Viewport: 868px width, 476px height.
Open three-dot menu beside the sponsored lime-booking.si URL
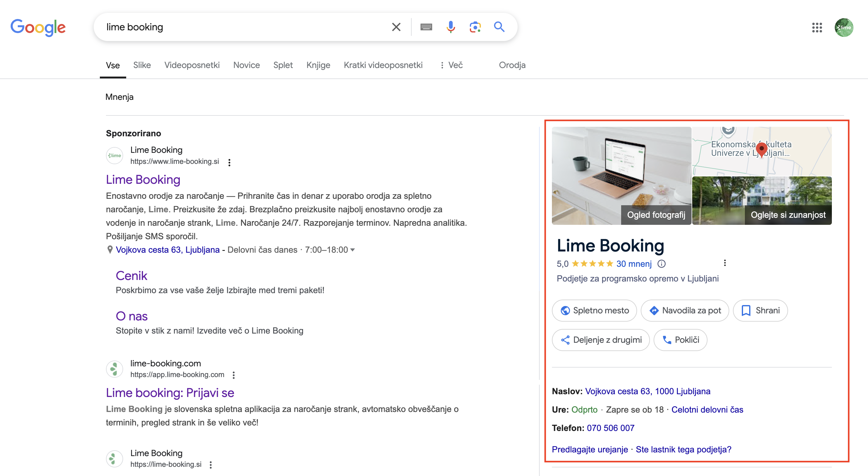pyautogui.click(x=229, y=162)
